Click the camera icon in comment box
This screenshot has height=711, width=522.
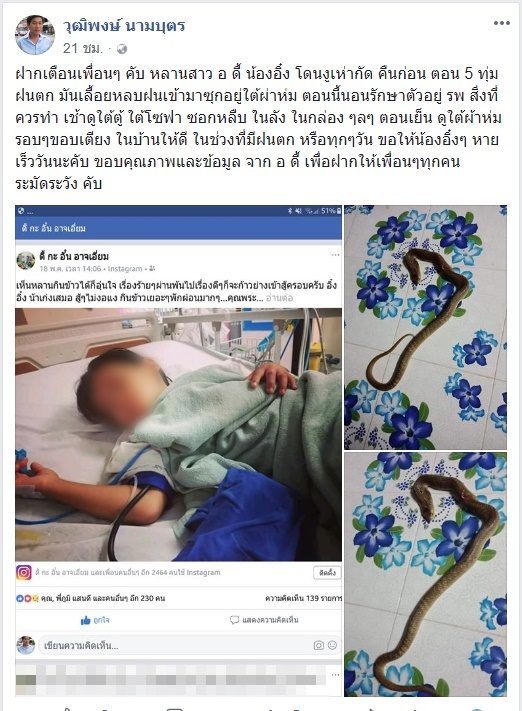(x=319, y=645)
